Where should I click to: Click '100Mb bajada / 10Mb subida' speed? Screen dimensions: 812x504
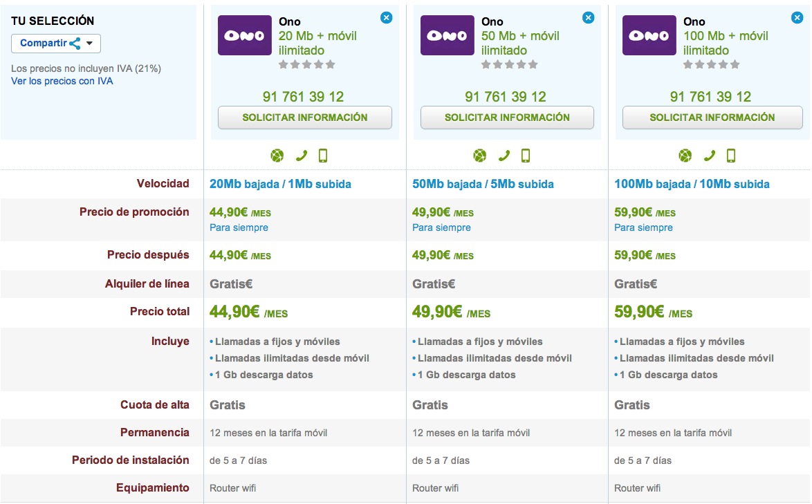click(x=692, y=184)
